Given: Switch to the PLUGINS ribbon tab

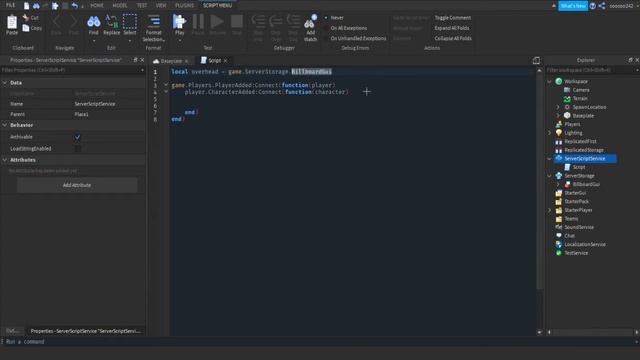Looking at the screenshot, I should pos(184,5).
